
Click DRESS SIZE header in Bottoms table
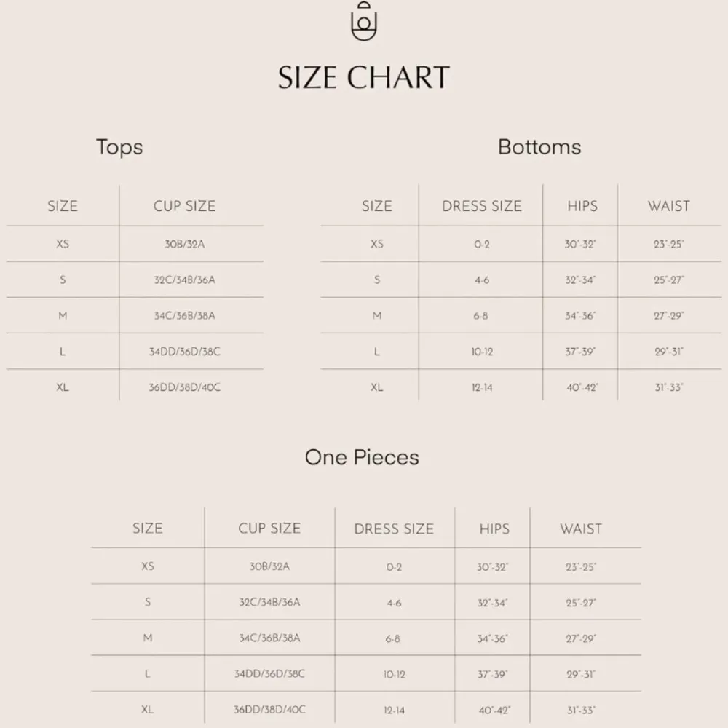coord(482,206)
